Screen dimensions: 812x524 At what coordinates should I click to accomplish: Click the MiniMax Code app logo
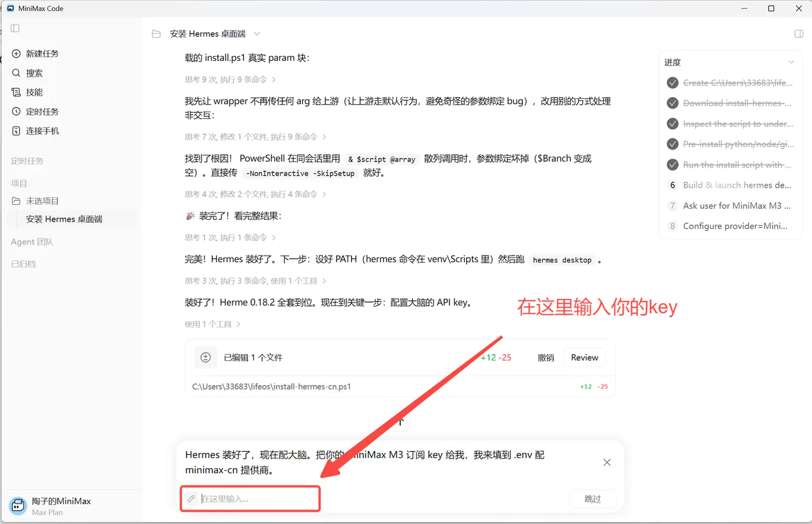[10, 8]
